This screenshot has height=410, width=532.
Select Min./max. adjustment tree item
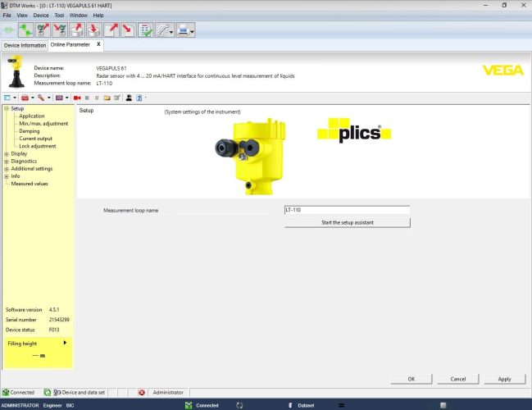[43, 124]
